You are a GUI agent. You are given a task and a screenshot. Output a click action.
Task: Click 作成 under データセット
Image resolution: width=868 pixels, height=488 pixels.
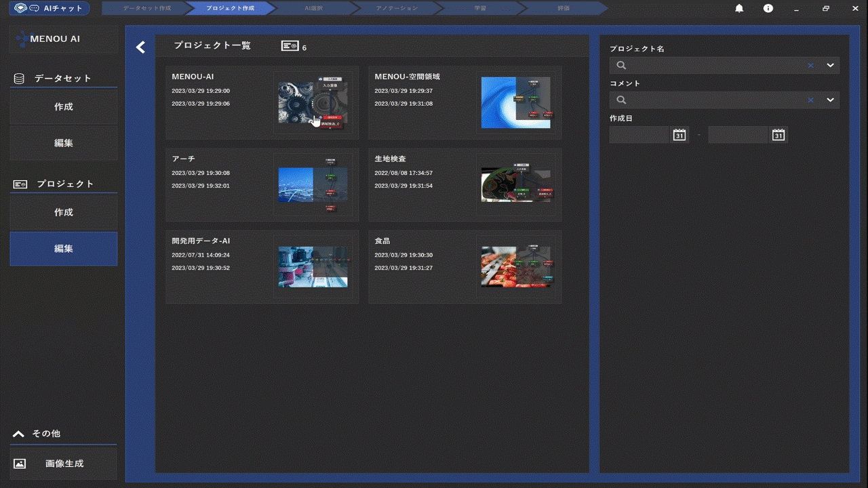tap(64, 107)
